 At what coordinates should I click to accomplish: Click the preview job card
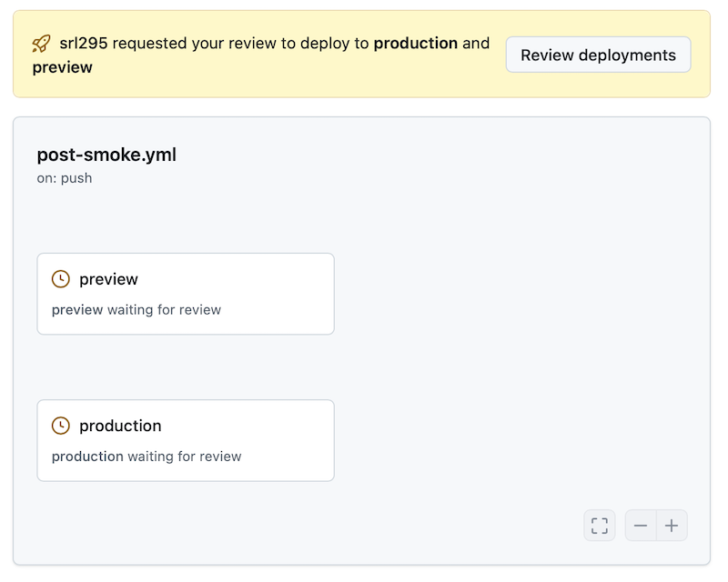click(186, 294)
